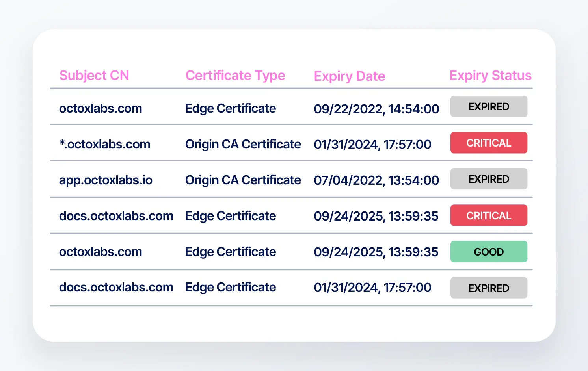Sort by the Subject CN column header
This screenshot has width=588, height=371.
click(x=94, y=75)
